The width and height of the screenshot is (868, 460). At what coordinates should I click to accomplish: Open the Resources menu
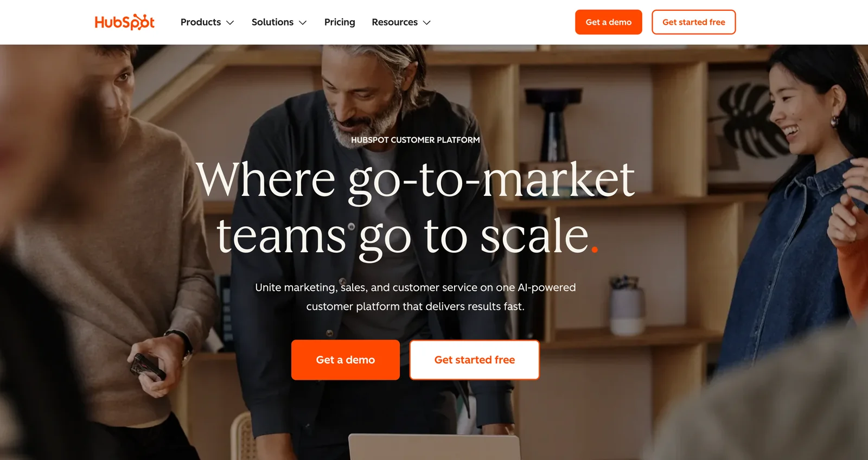click(401, 22)
